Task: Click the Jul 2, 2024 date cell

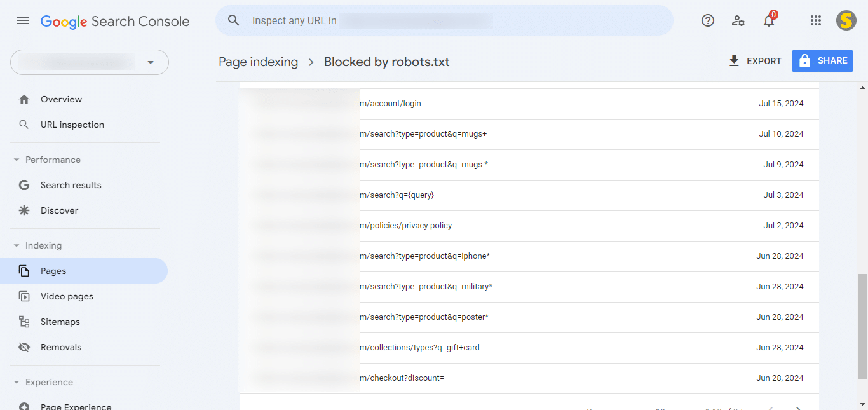Action: tap(783, 226)
